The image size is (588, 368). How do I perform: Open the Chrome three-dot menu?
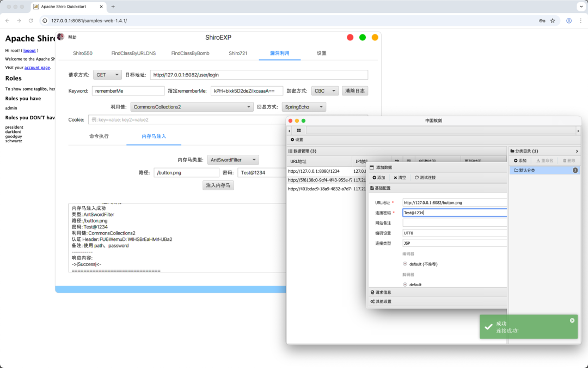[580, 21]
